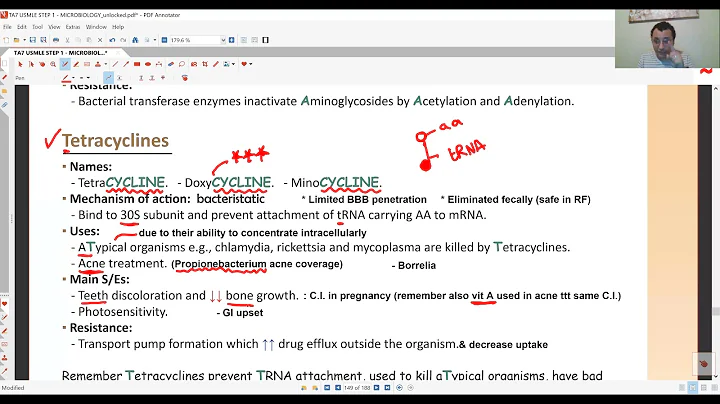Open the Help menu
The width and height of the screenshot is (720, 404).
click(118, 27)
